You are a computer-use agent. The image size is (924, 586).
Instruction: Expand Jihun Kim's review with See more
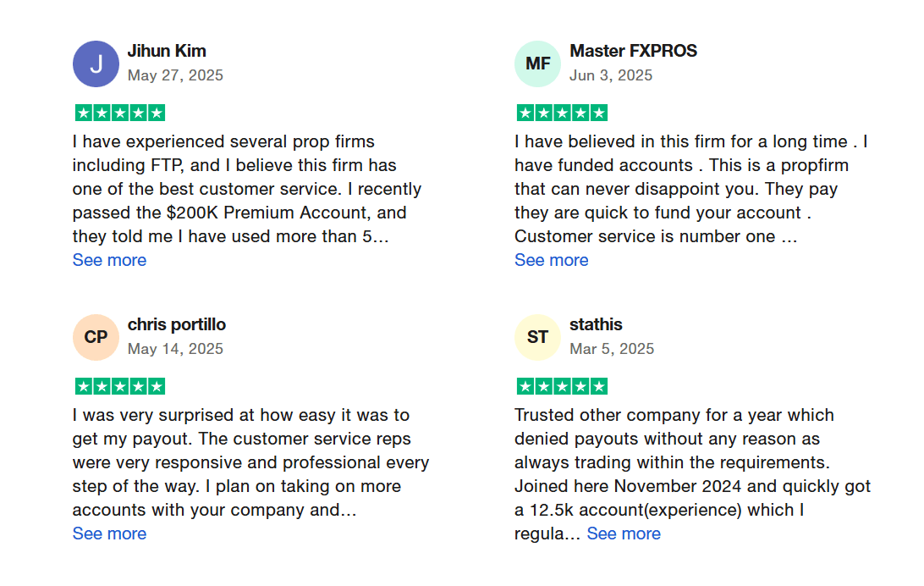tap(110, 260)
